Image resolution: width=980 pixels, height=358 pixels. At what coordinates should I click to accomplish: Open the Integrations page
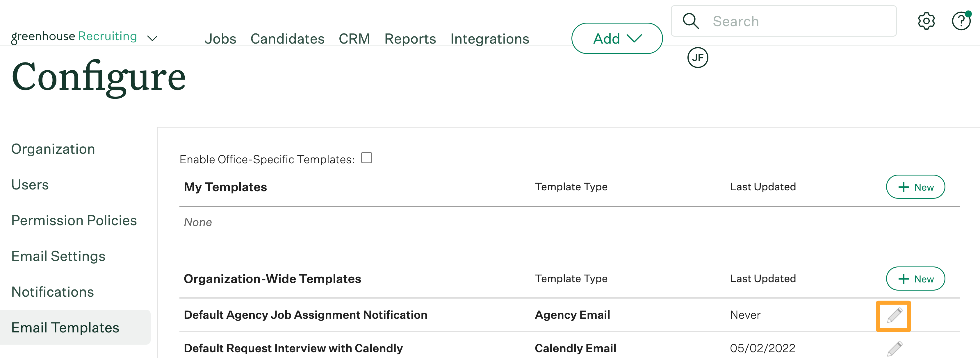click(490, 38)
